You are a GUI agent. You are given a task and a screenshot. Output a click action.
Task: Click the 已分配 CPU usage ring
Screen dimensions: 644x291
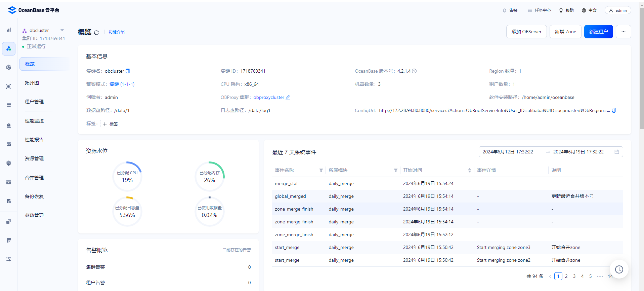127,177
